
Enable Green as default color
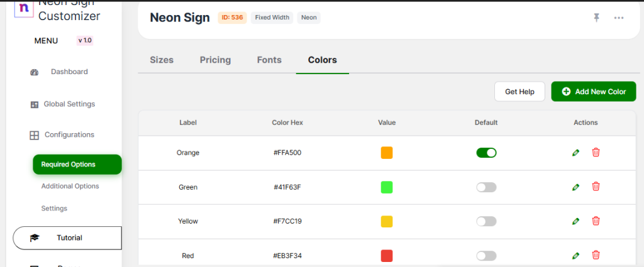pos(486,187)
